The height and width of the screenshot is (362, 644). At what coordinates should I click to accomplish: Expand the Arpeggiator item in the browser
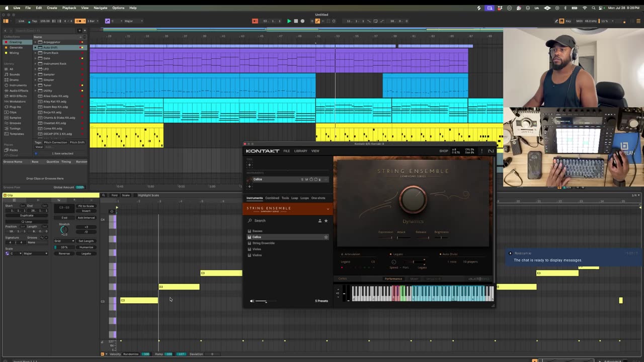point(36,42)
